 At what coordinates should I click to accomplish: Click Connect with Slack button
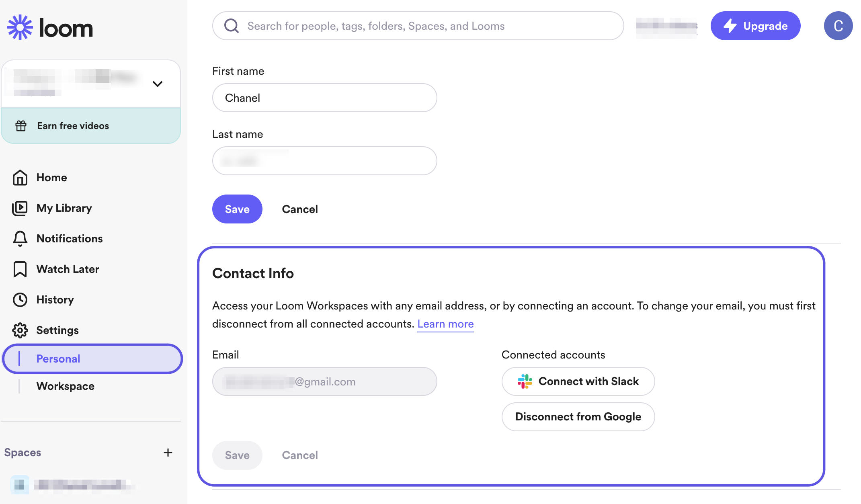pos(578,381)
